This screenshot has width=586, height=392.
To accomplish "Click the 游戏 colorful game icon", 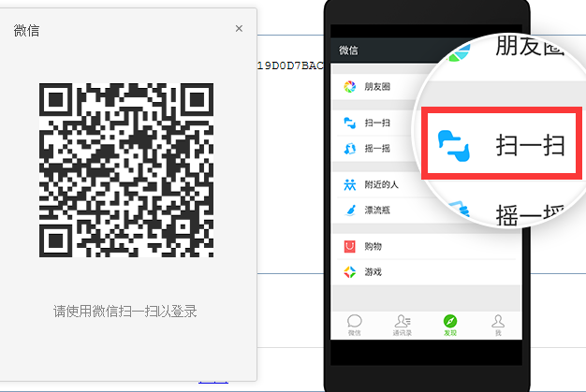I will [x=350, y=272].
